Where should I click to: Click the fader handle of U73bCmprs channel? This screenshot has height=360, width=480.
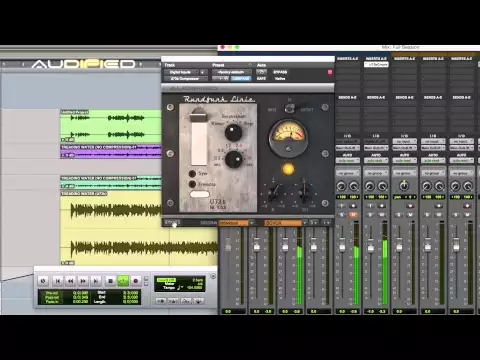(371, 247)
